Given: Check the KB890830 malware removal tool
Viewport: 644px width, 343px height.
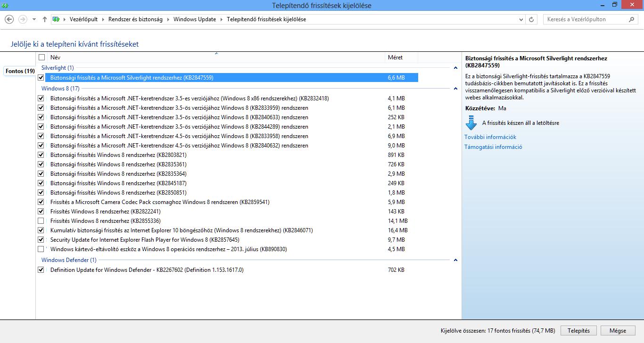Looking at the screenshot, I should coord(41,249).
